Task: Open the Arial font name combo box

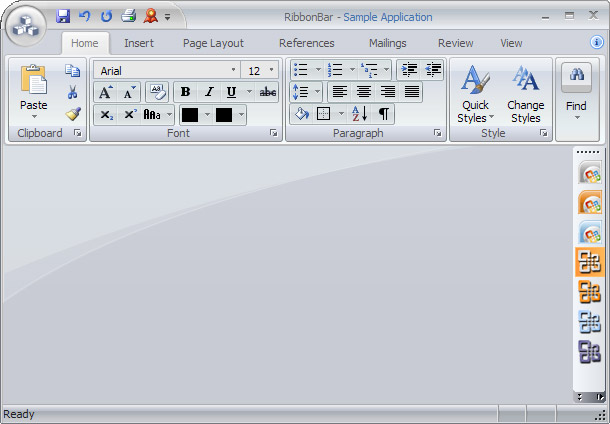Action: [167, 70]
